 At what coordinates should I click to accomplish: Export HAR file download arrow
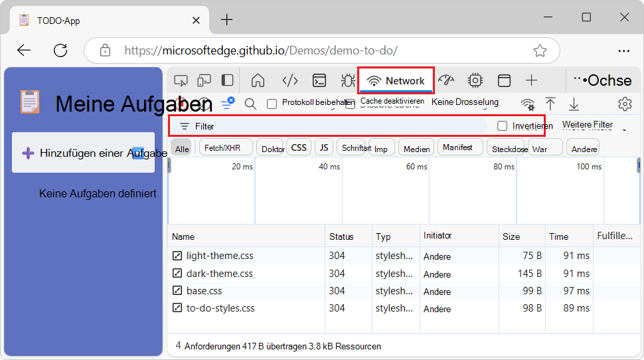coord(574,104)
